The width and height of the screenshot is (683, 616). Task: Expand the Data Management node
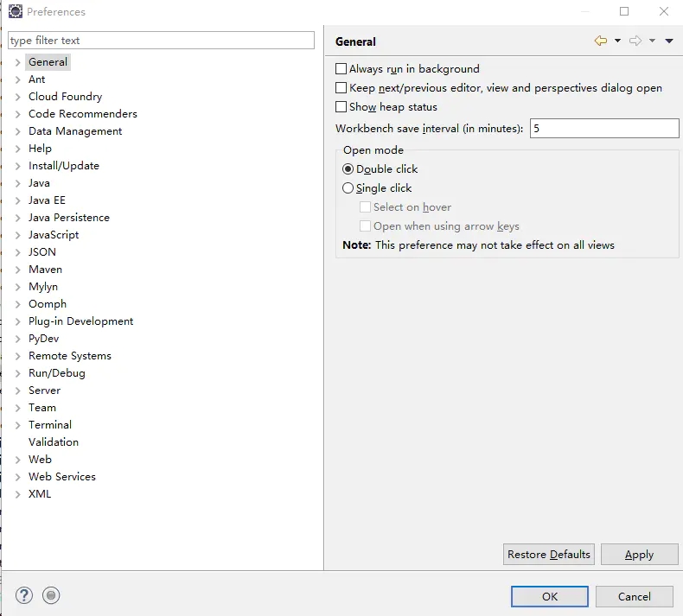[x=17, y=131]
